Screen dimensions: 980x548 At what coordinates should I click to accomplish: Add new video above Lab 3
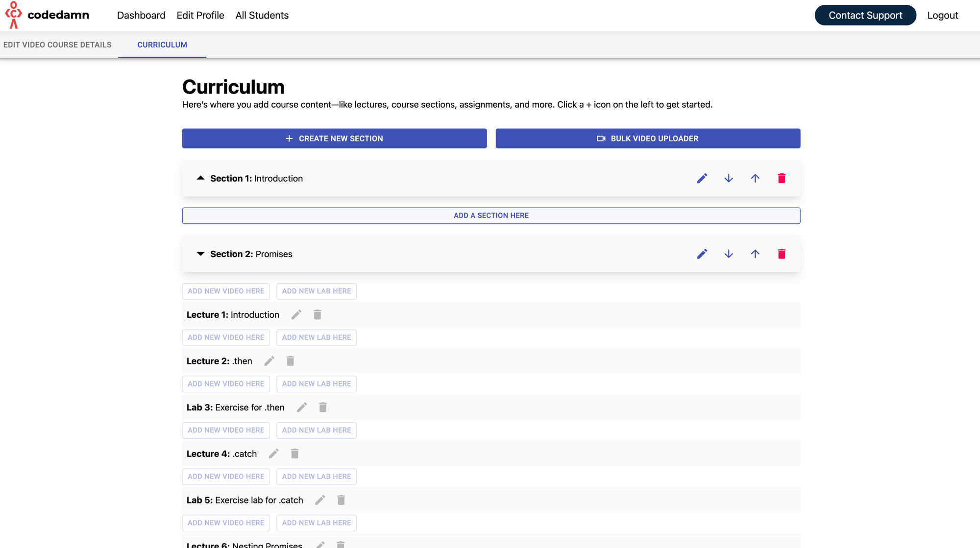click(226, 384)
